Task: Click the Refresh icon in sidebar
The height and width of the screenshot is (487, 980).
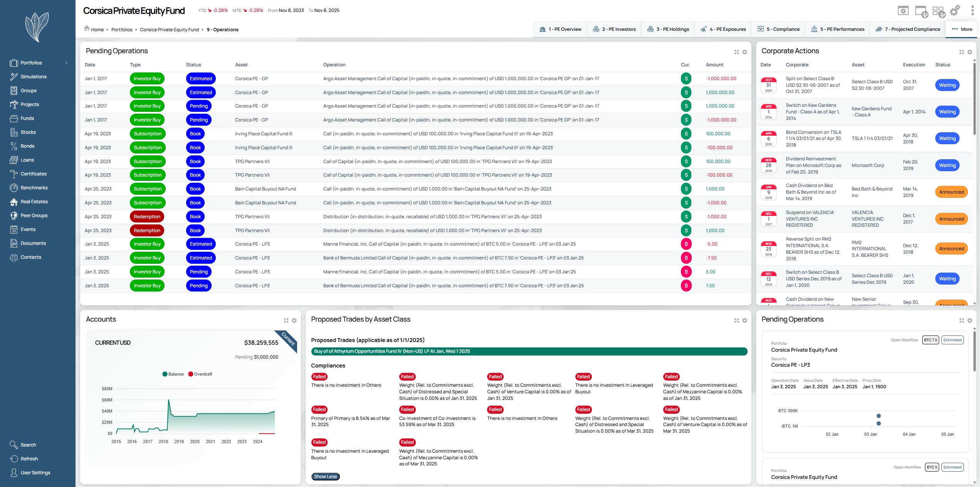Action: tap(14, 459)
